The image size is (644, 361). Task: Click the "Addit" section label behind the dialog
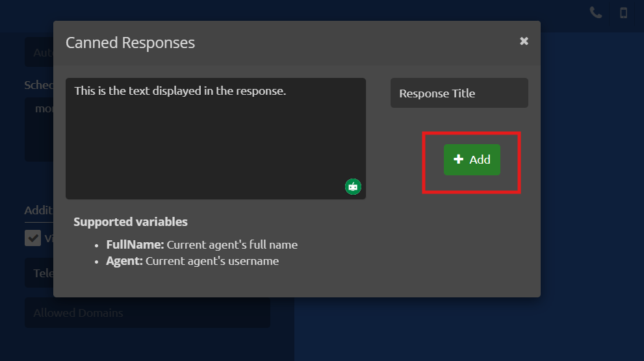tap(38, 210)
